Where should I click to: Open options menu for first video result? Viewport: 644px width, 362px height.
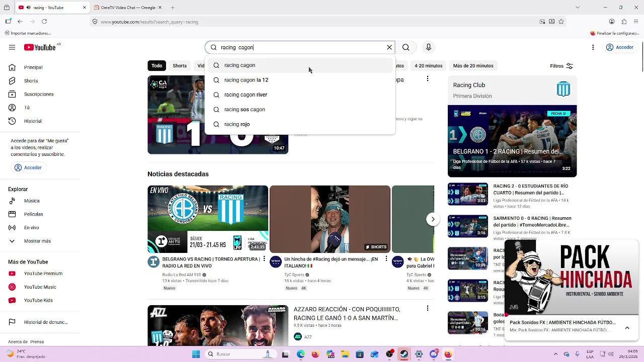[x=428, y=79]
